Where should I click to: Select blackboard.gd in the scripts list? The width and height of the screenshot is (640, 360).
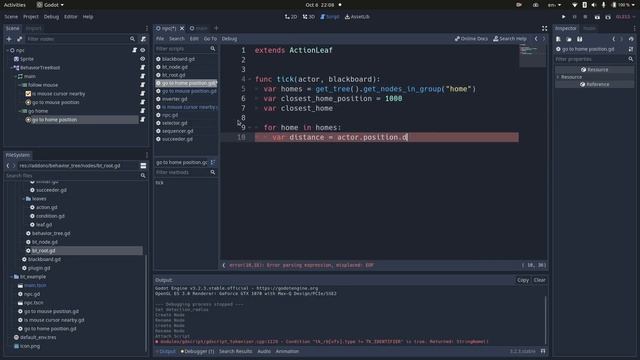178,59
